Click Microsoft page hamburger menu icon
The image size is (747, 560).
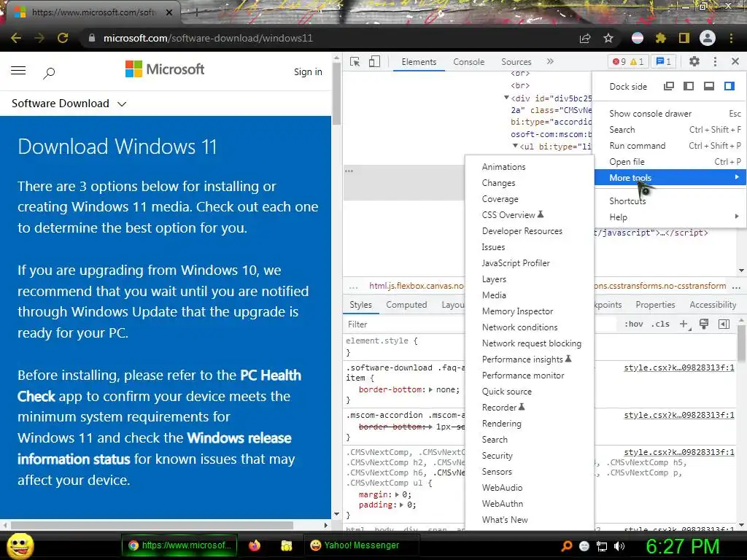[x=18, y=71]
